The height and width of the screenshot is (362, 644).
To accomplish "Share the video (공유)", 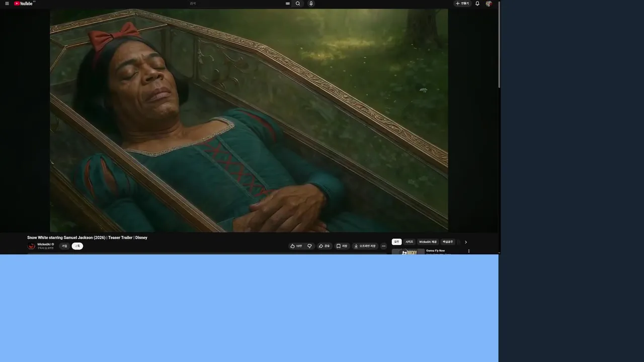I will click(x=325, y=246).
